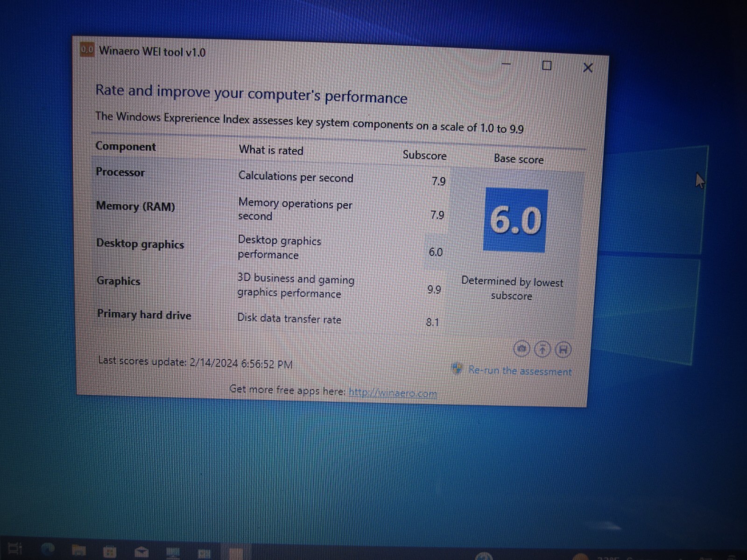The image size is (747, 560).
Task: Open File Explorer from the taskbar
Action: click(x=78, y=550)
